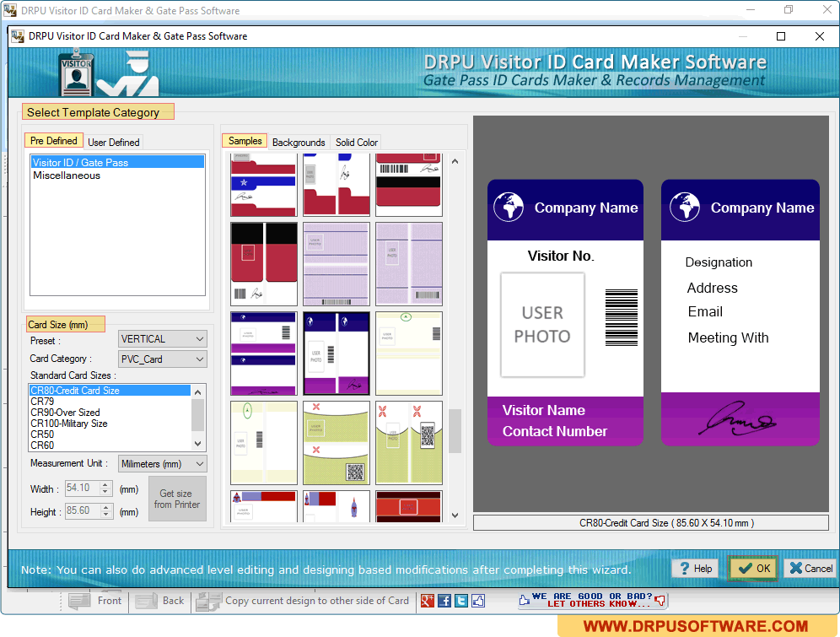Screen dimensions: 840x637
Task: Open the Solid Color tab
Action: (x=356, y=142)
